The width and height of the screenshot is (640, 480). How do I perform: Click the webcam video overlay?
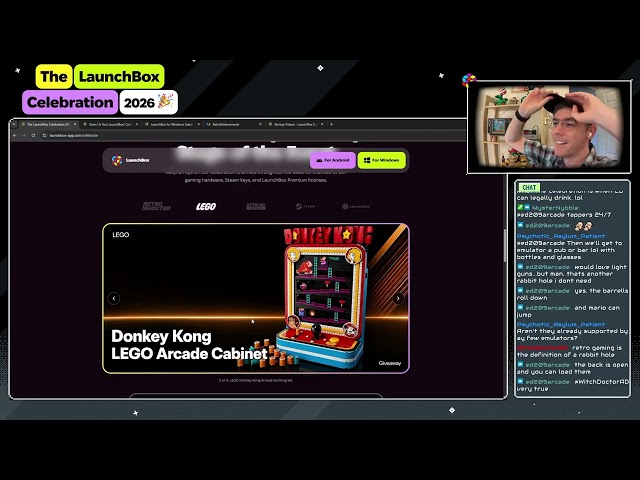[x=549, y=127]
